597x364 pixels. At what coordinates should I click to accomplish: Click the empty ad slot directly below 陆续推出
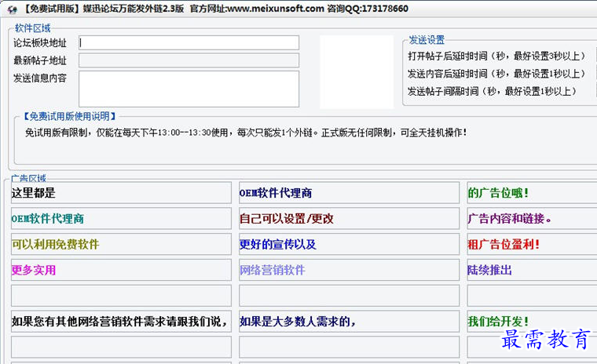[x=532, y=296]
